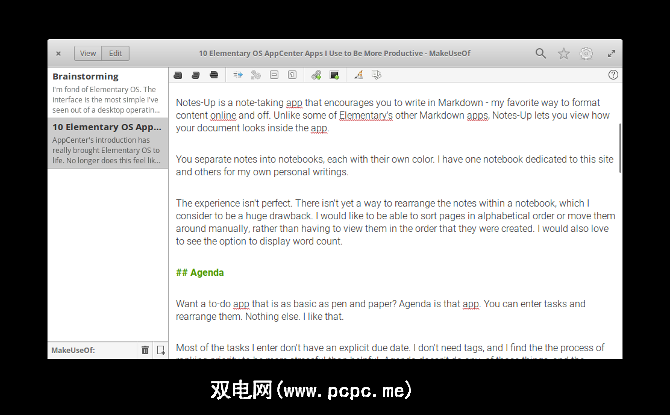The image size is (670, 415).
Task: Click the orange highlighter pen icon
Action: [359, 75]
